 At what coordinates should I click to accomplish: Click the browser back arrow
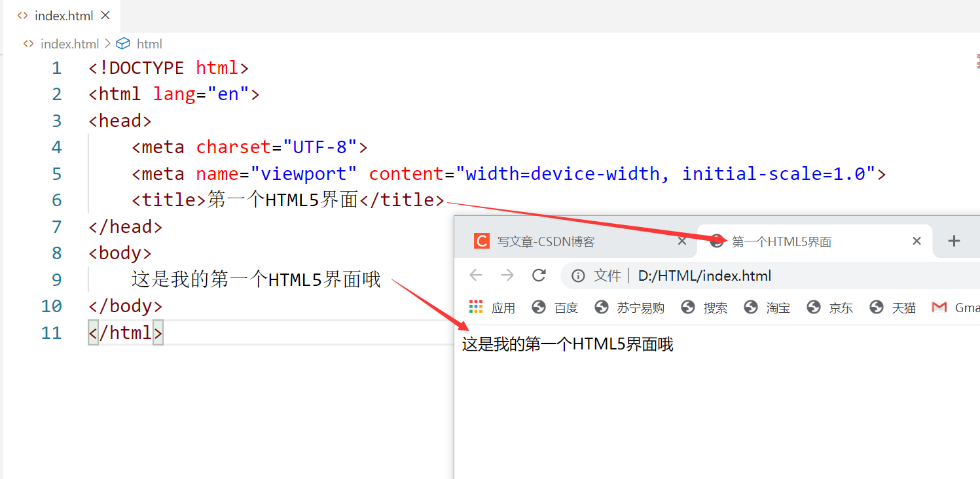click(476, 275)
